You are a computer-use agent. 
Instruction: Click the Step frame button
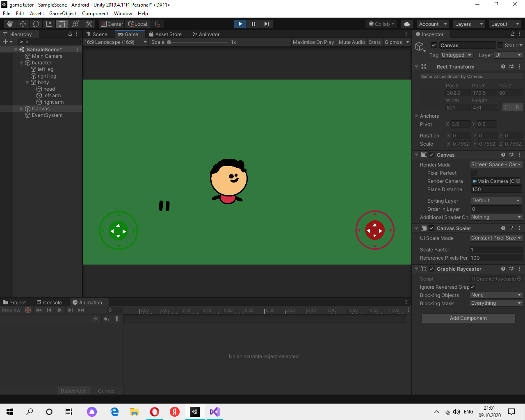(x=267, y=24)
